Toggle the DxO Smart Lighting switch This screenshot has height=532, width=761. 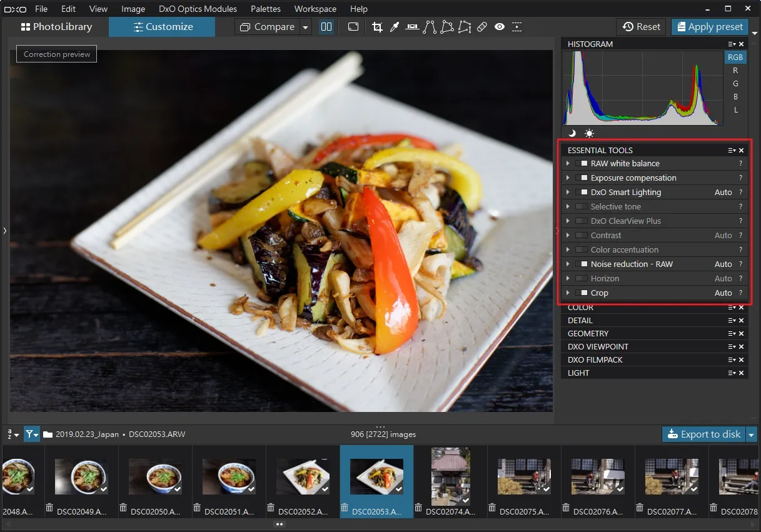click(582, 193)
